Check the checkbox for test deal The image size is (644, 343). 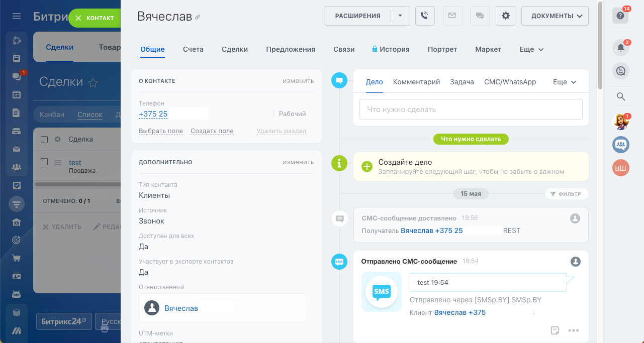[44, 162]
